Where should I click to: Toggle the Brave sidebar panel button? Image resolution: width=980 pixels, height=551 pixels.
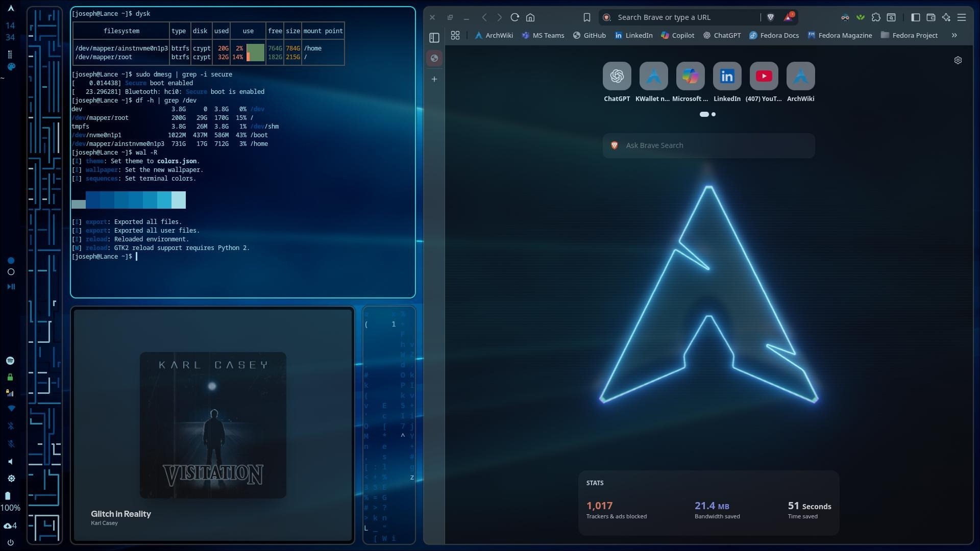916,17
